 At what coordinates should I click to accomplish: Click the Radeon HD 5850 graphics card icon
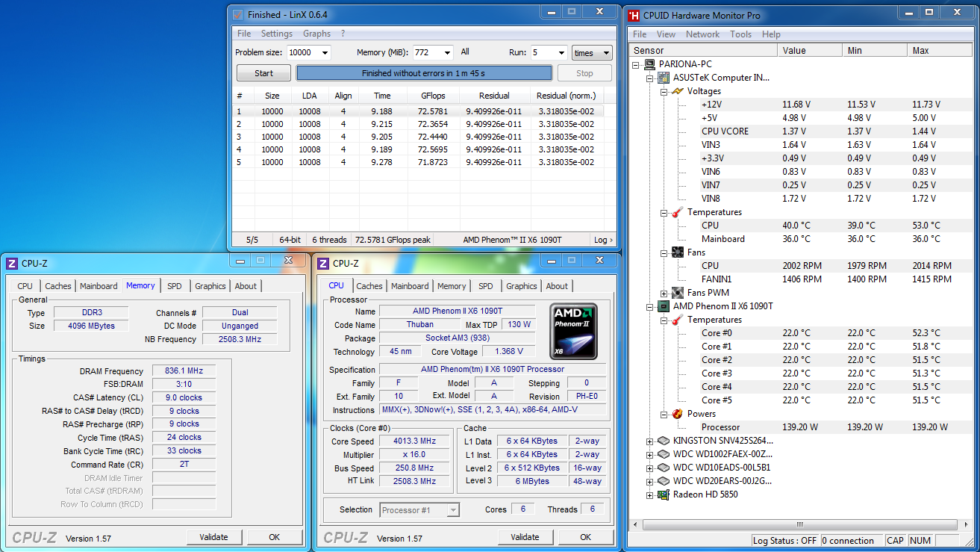(x=663, y=494)
